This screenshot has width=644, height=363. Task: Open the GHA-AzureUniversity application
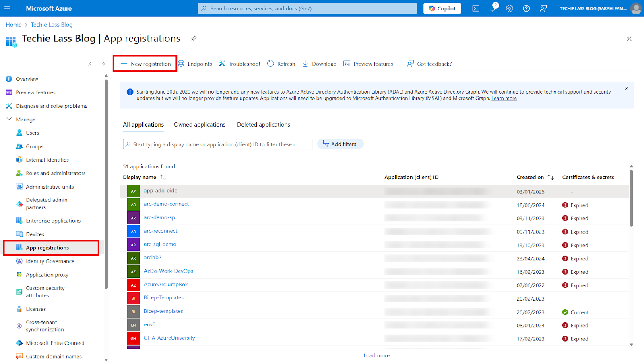click(169, 338)
